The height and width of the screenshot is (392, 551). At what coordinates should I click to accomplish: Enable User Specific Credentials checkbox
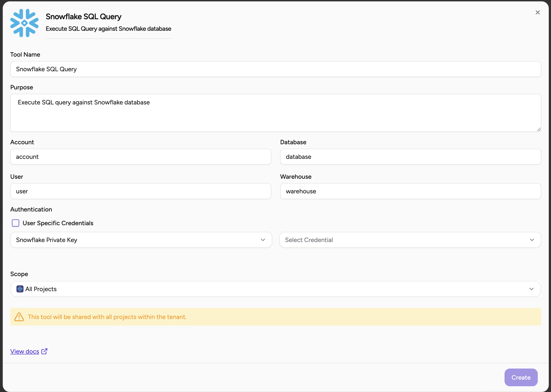(16, 223)
